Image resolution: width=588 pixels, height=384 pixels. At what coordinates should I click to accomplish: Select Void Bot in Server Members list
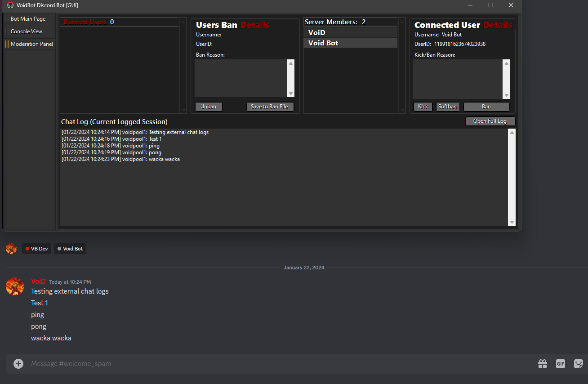[351, 43]
